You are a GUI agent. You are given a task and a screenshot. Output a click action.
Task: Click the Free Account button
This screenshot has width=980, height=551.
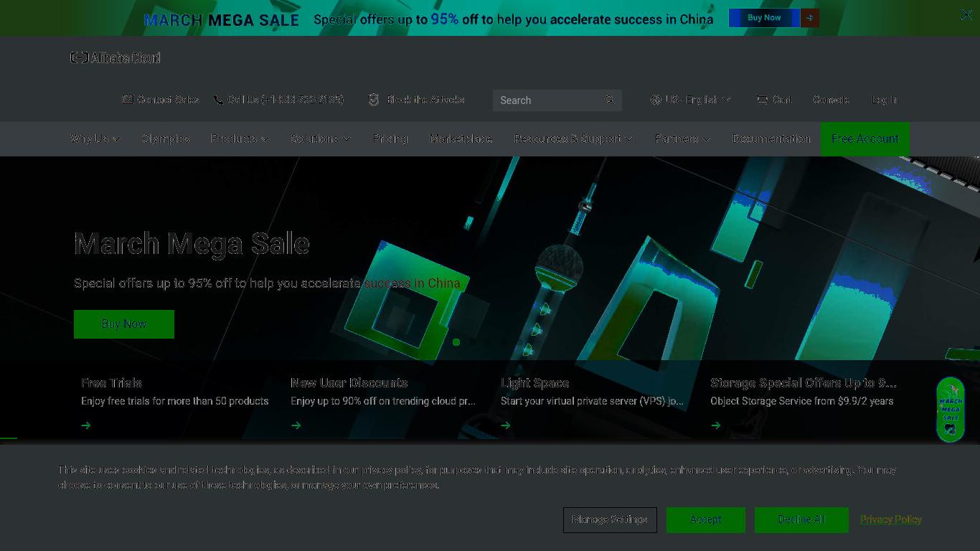(x=865, y=138)
